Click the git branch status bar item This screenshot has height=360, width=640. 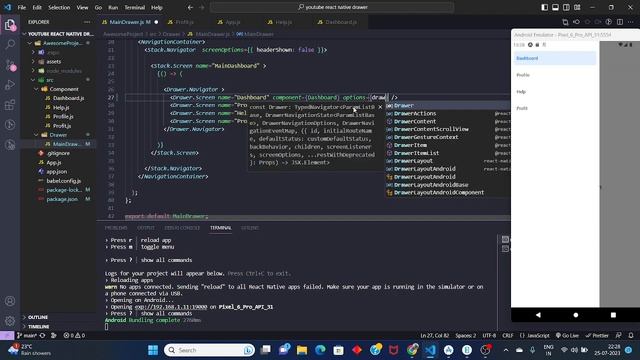click(27, 336)
